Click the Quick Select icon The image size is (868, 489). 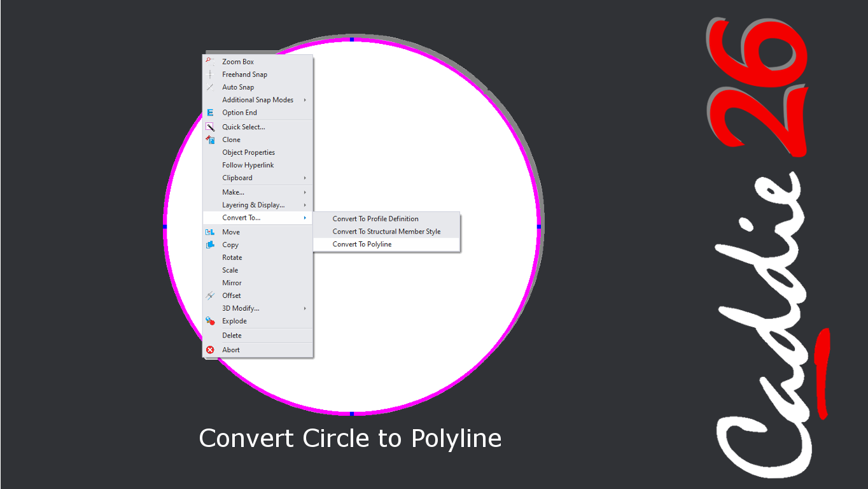(210, 127)
